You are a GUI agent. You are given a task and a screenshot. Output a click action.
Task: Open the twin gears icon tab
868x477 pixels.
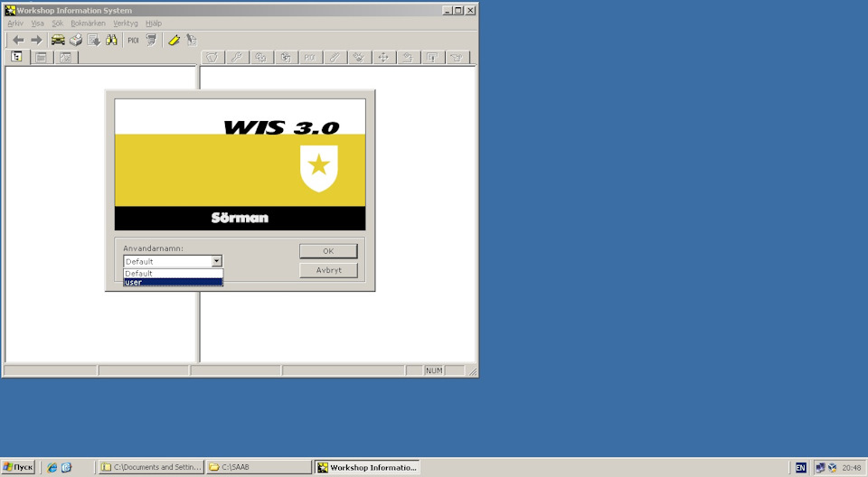click(261, 58)
